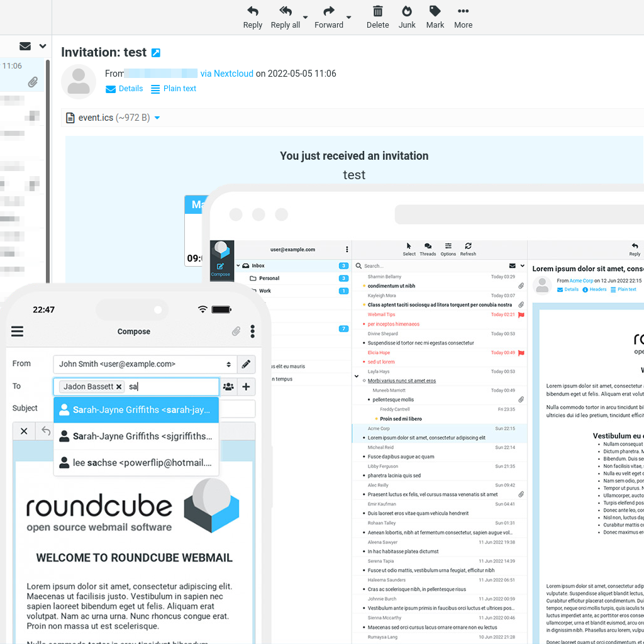Click the via Nextcloud link
Viewport: 644px width, 644px height.
(226, 74)
